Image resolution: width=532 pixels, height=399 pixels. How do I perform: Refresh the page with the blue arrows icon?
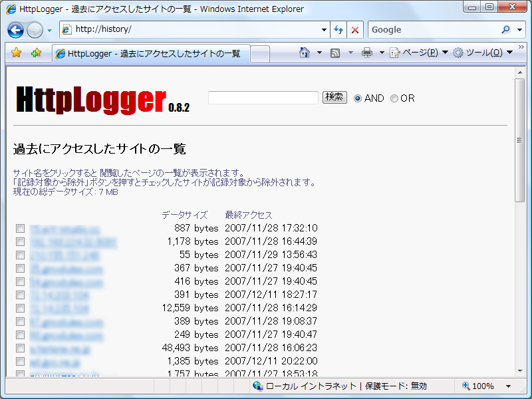coord(338,30)
